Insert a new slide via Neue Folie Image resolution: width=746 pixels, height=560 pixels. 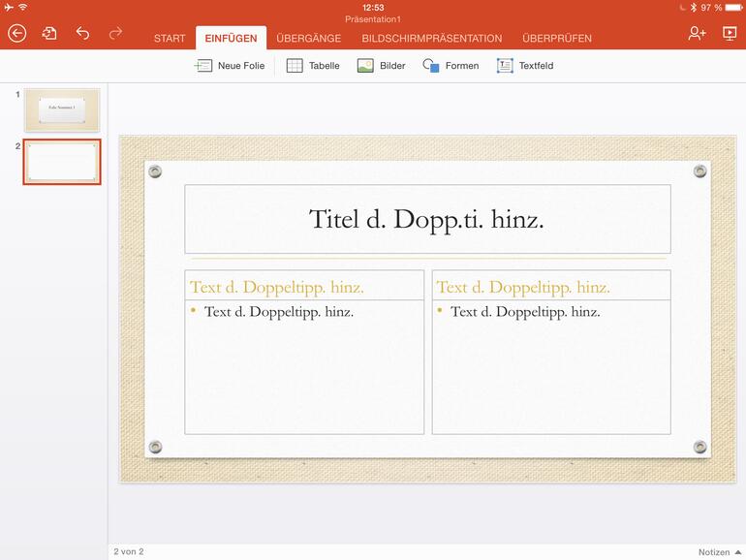(x=230, y=66)
